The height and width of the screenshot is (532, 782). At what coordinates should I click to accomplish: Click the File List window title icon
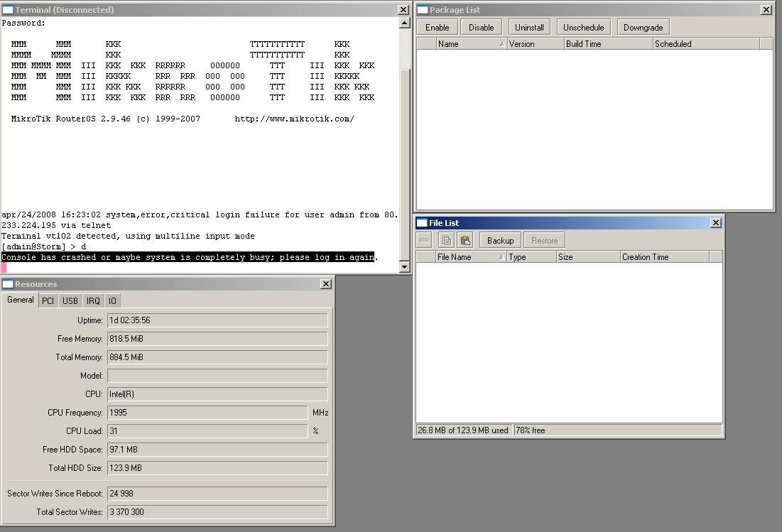coord(422,223)
